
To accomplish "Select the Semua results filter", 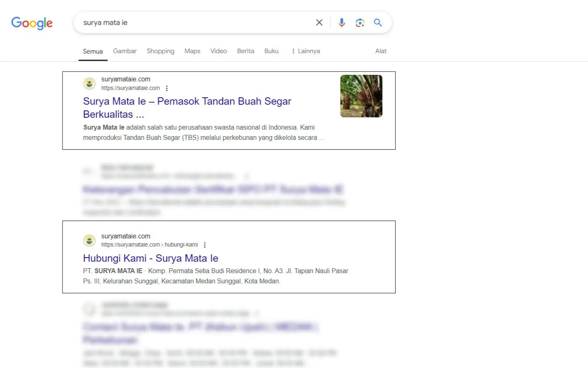I will (93, 51).
